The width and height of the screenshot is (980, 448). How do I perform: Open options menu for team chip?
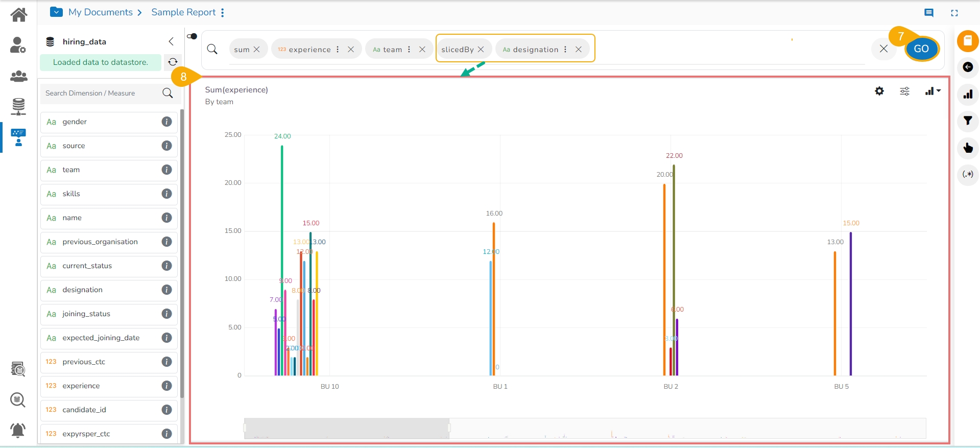point(409,50)
